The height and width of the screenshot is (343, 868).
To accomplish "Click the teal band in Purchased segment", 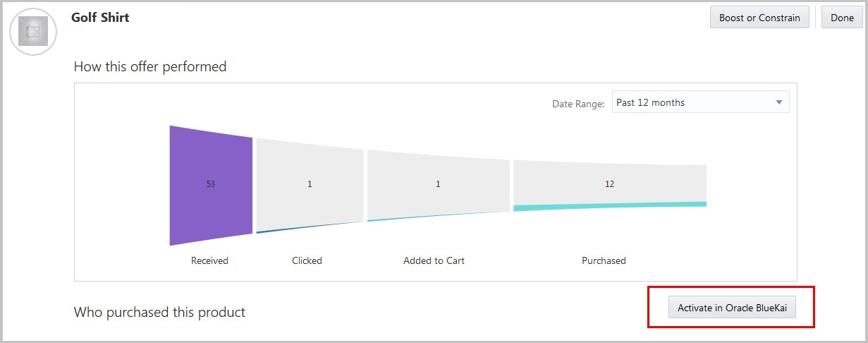I will (609, 206).
